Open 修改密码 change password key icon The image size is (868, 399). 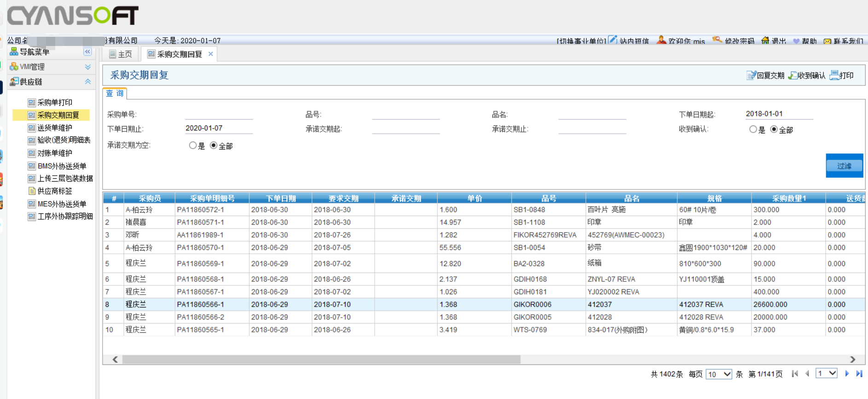(x=717, y=40)
